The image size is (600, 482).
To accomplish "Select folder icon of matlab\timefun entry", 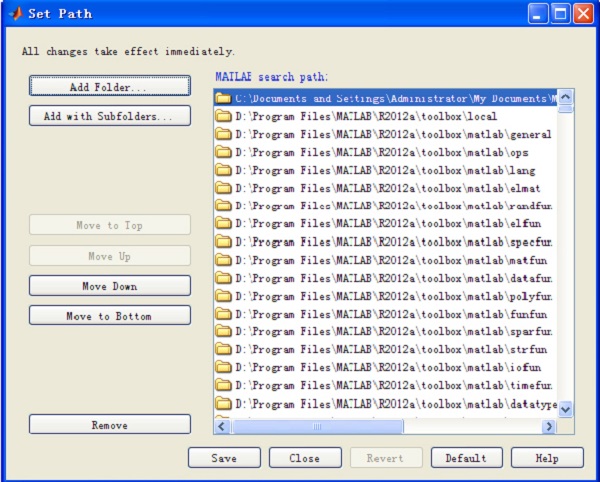I will tap(223, 385).
